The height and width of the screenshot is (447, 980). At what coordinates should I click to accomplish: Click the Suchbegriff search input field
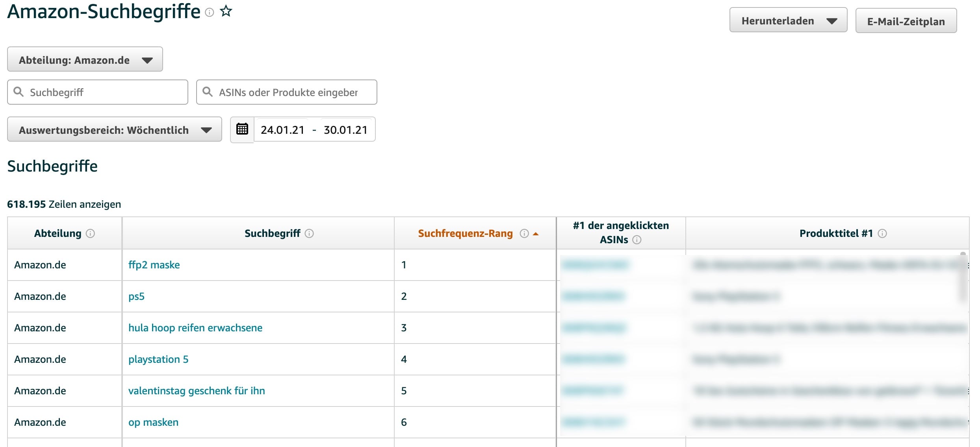[98, 92]
